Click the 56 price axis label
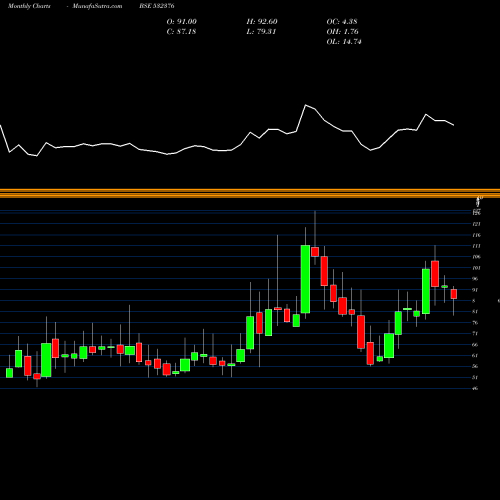 click(475, 367)
